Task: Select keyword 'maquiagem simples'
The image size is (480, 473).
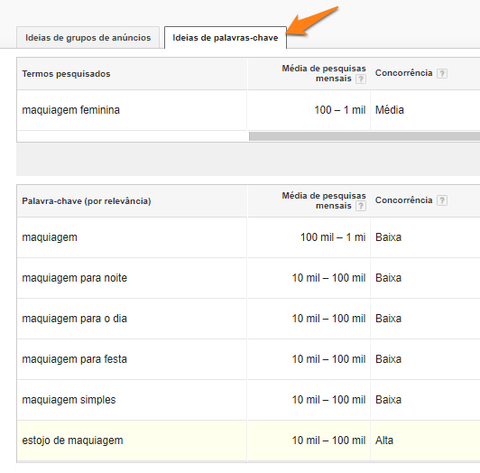Action: pyautogui.click(x=69, y=400)
